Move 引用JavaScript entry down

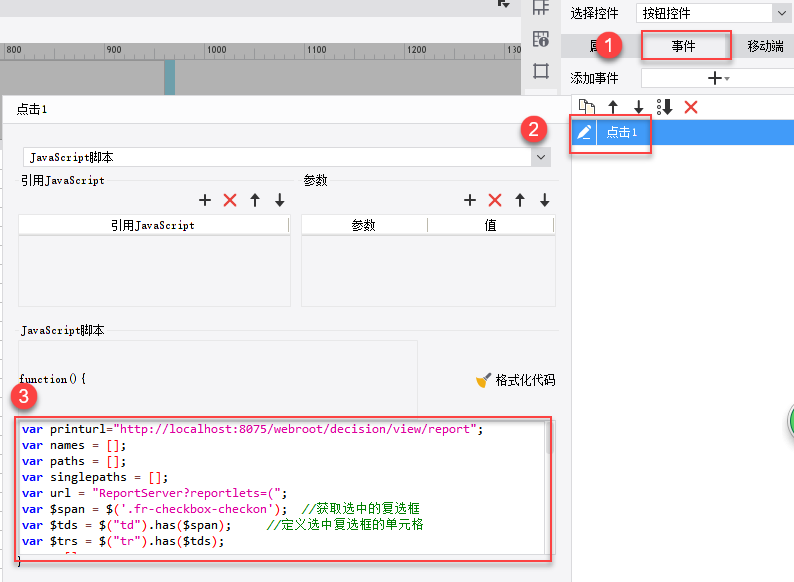tap(280, 200)
